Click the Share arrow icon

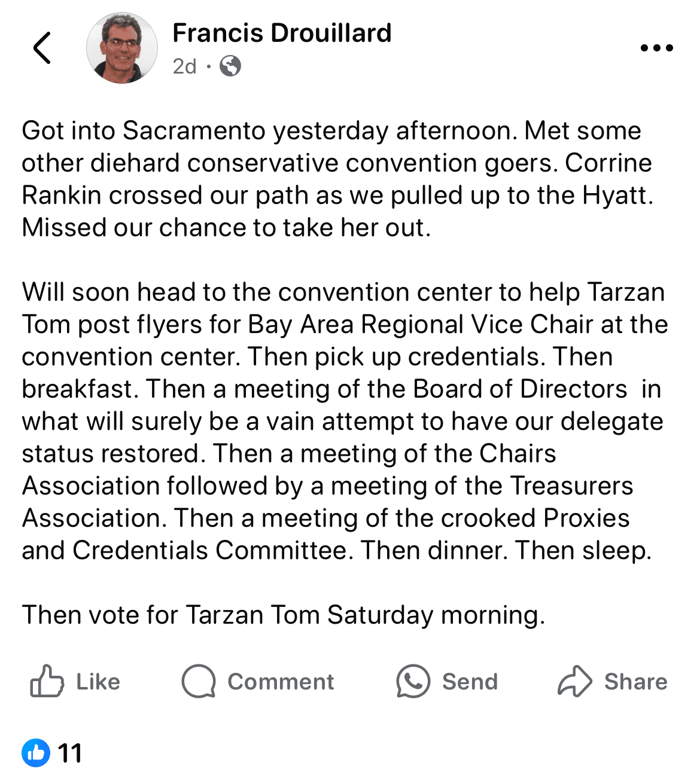point(574,681)
